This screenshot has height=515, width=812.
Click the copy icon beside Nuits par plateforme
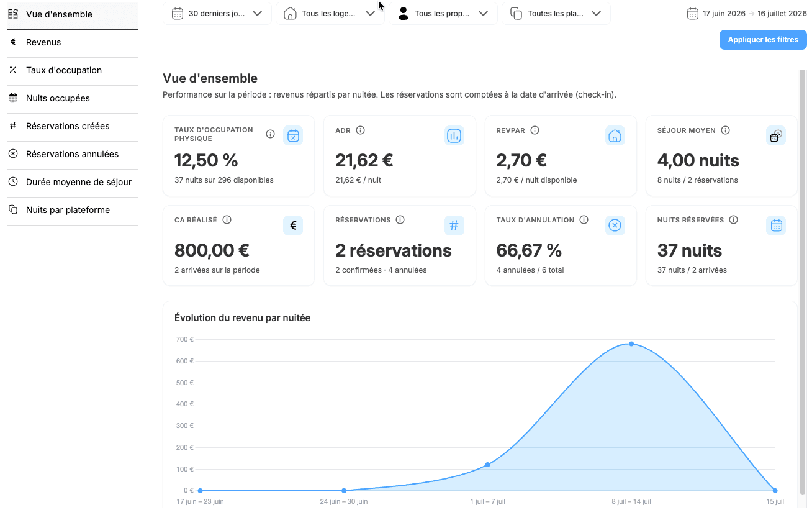[13, 210]
